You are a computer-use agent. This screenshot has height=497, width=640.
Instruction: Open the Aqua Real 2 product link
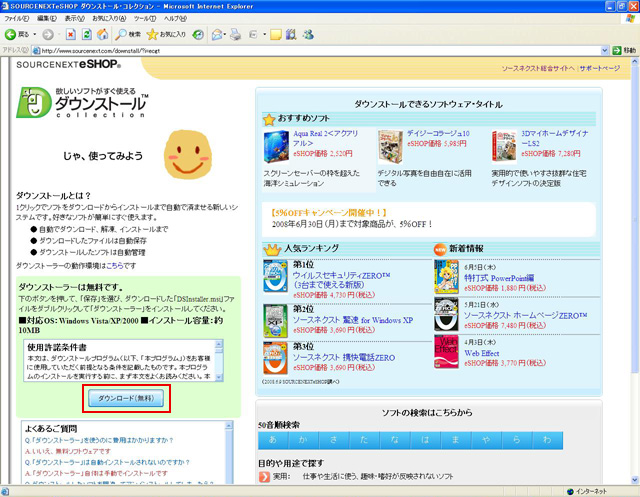point(325,138)
